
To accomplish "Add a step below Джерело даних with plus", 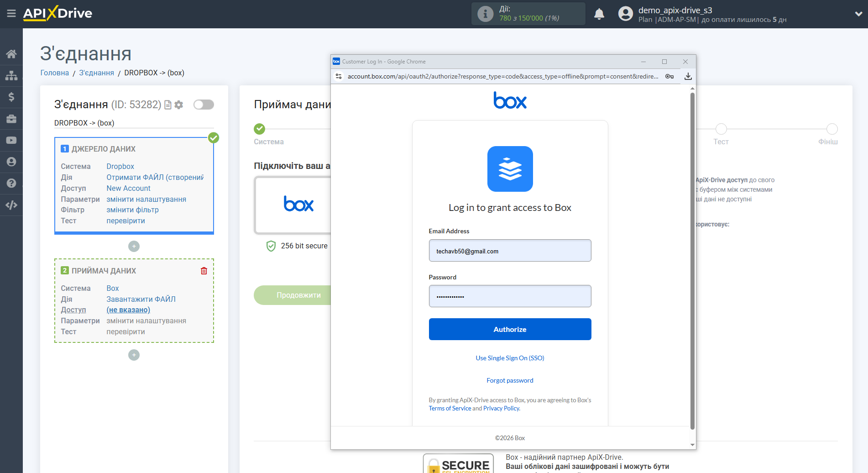I will pyautogui.click(x=134, y=246).
